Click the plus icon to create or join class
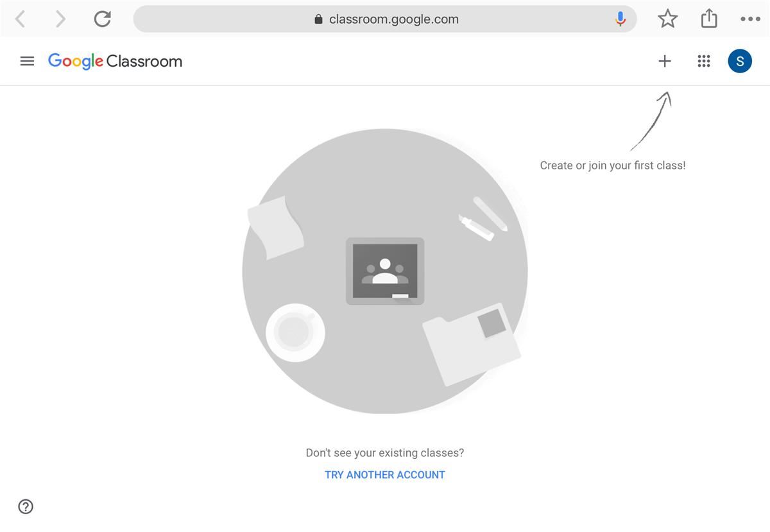The width and height of the screenshot is (770, 532). click(x=665, y=61)
